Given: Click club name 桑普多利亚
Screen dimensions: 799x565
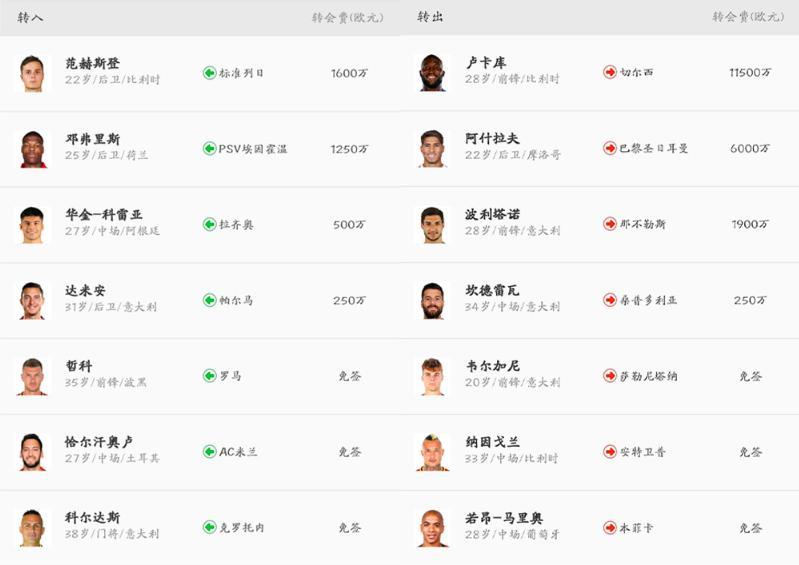Looking at the screenshot, I should coord(649,300).
